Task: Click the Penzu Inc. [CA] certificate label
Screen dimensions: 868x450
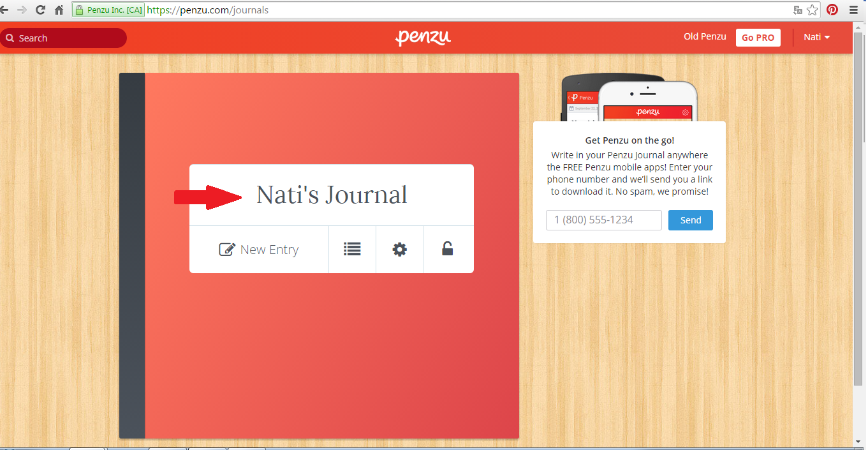Action: coord(115,10)
